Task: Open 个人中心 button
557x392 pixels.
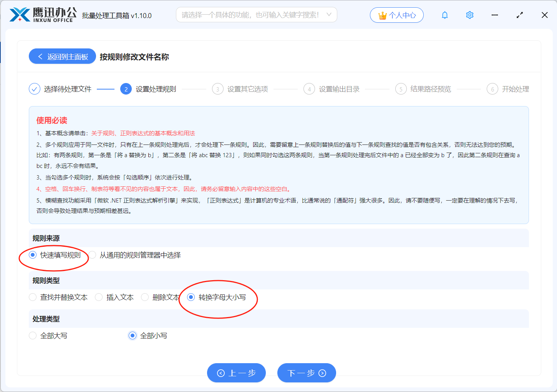Action: pyautogui.click(x=397, y=15)
